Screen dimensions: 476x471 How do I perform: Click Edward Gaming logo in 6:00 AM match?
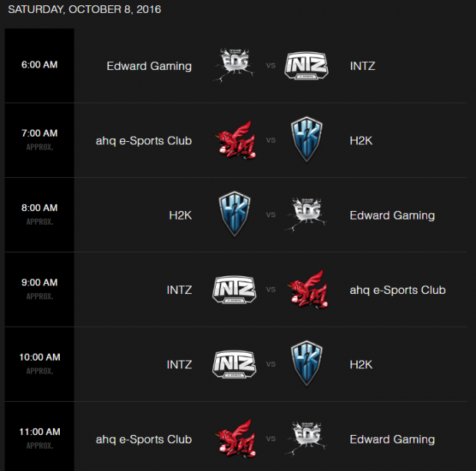(x=233, y=66)
